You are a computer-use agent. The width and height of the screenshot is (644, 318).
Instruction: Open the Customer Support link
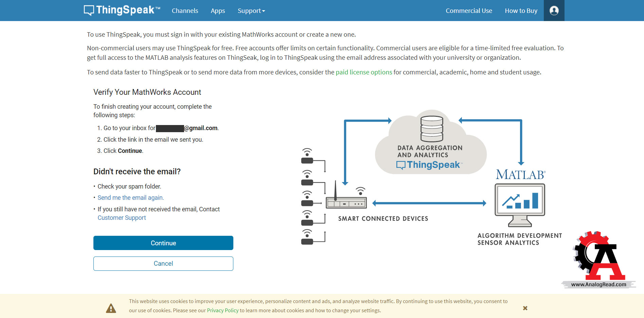[122, 218]
